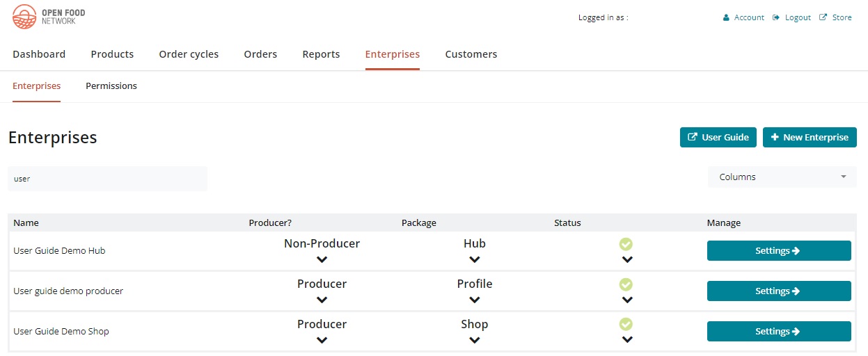
Task: Click the Store external link icon
Action: (823, 17)
